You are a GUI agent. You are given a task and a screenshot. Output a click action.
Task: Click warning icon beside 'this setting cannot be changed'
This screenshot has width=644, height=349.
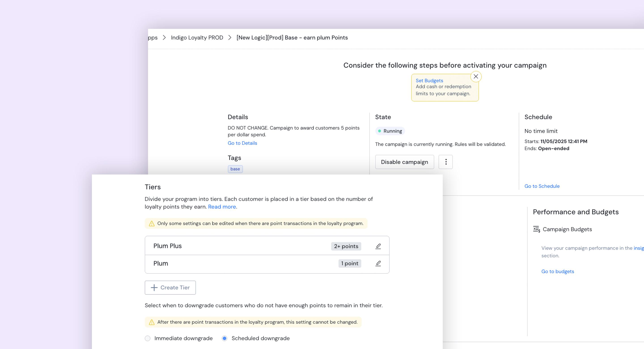tap(152, 322)
